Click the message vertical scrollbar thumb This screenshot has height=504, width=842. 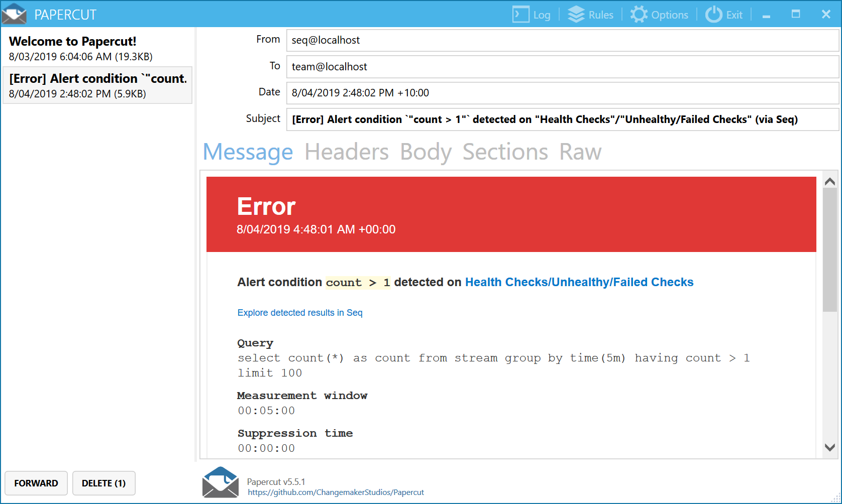[x=830, y=250]
